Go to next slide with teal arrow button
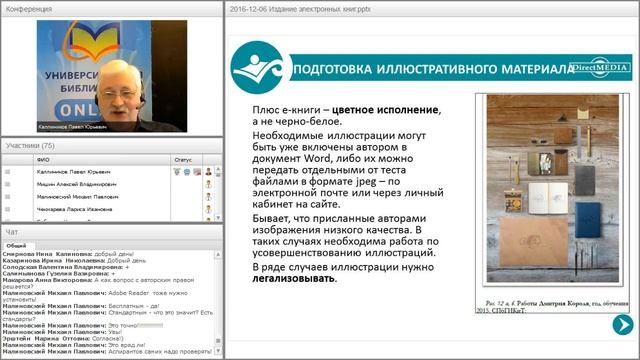This screenshot has height=360, width=640. coord(622,325)
